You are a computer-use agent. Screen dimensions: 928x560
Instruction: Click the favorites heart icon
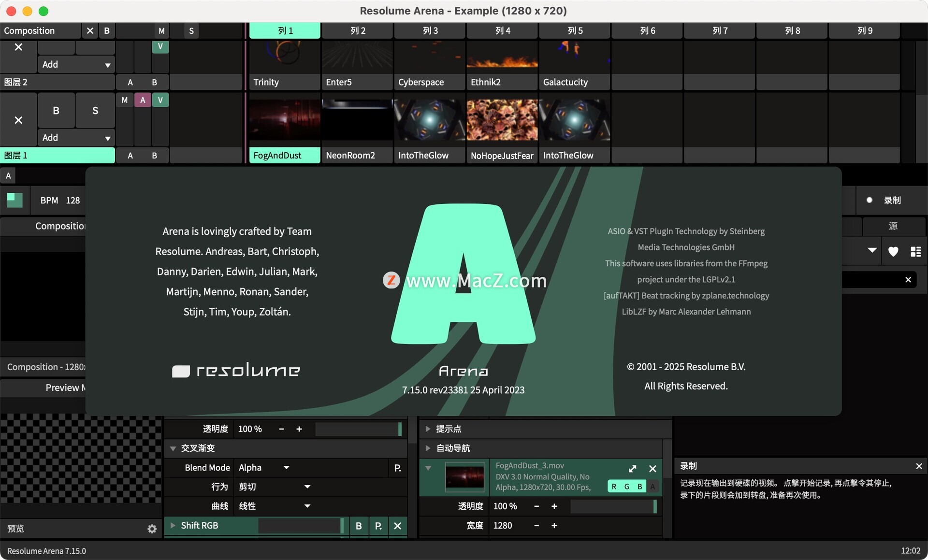coord(893,251)
